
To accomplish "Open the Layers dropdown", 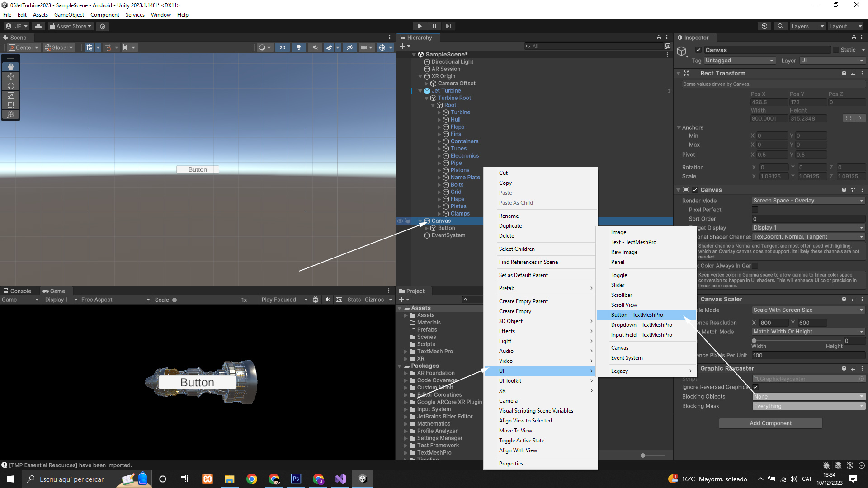I will pos(807,26).
